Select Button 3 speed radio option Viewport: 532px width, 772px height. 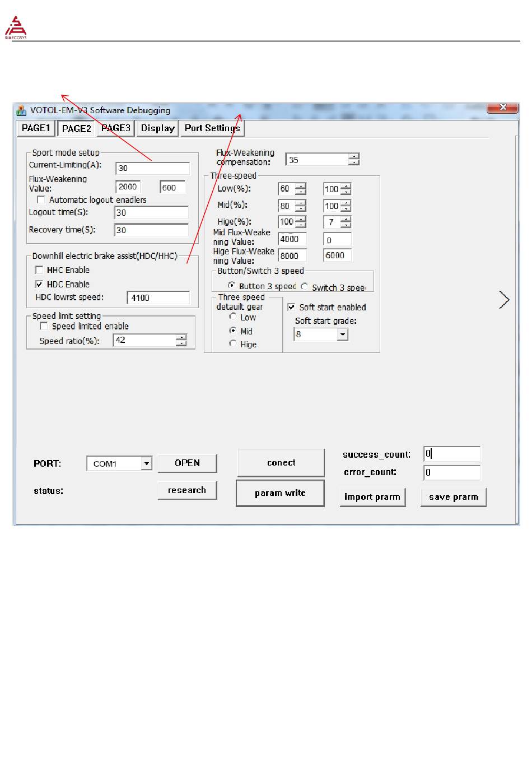(232, 286)
